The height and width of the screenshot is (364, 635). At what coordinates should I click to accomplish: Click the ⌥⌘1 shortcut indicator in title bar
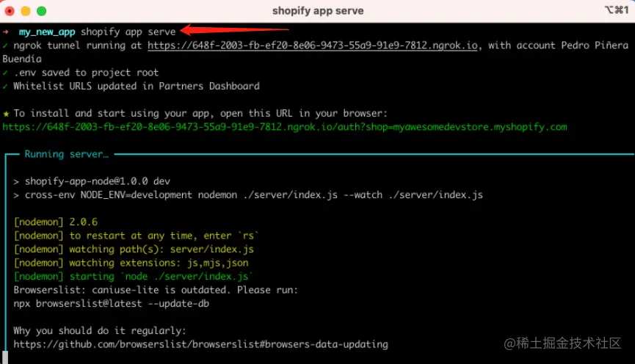(x=616, y=10)
